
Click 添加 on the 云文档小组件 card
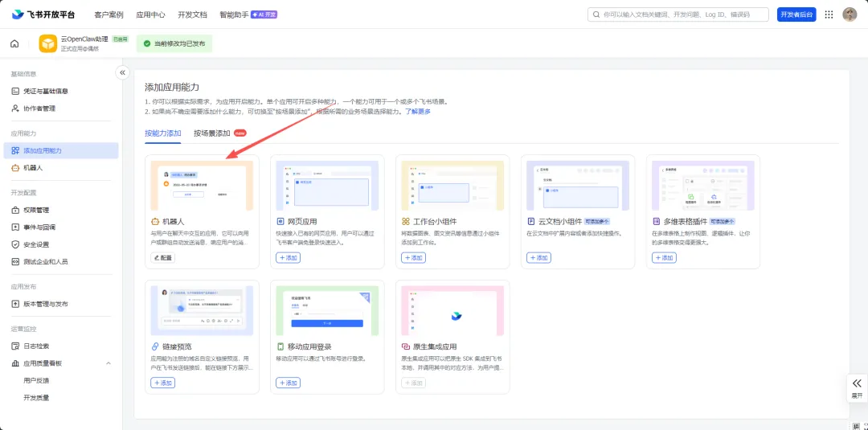click(538, 257)
